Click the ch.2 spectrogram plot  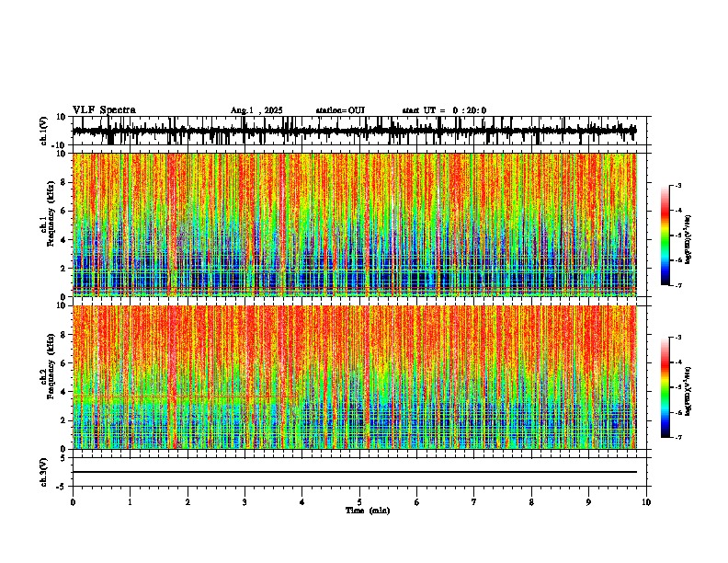coord(355,377)
